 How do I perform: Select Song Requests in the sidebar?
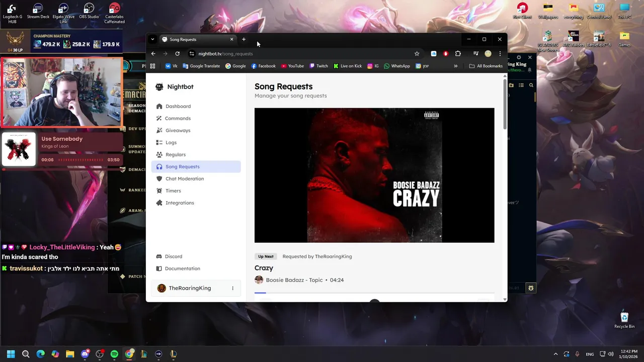pyautogui.click(x=196, y=166)
